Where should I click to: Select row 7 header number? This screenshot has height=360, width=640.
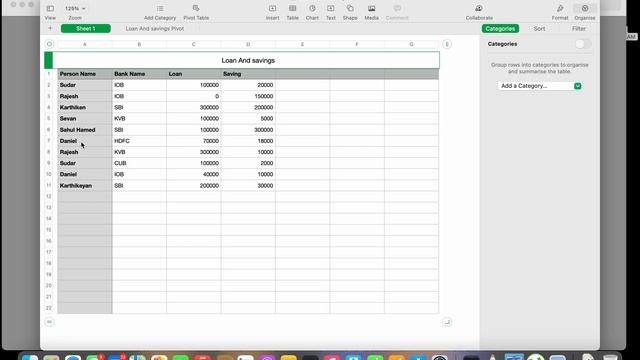(49, 141)
